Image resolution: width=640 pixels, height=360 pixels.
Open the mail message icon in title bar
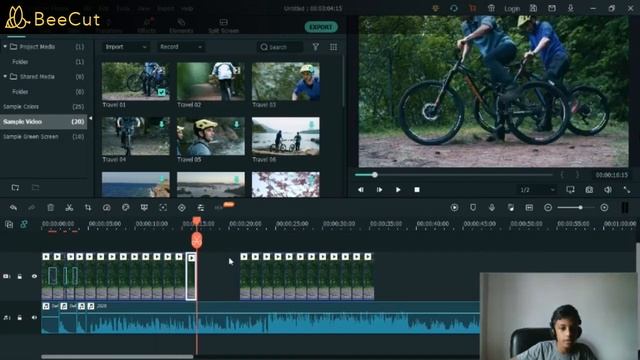pos(552,8)
